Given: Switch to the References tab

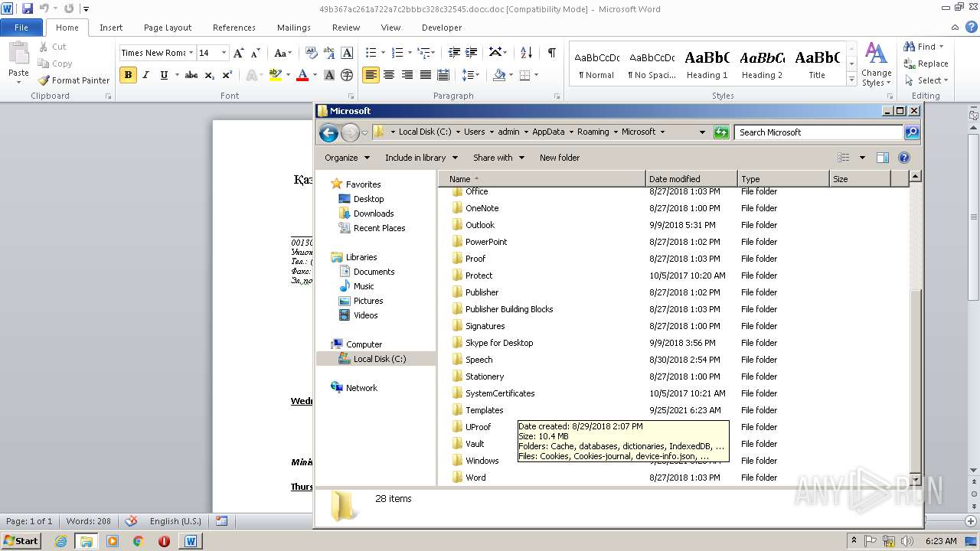Looking at the screenshot, I should click(x=234, y=28).
